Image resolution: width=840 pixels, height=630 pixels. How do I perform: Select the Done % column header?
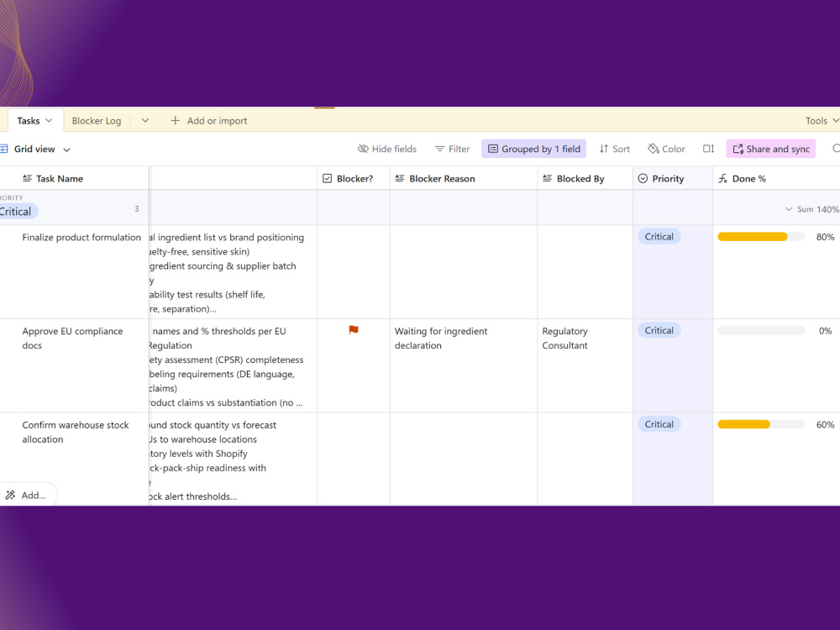coord(776,178)
